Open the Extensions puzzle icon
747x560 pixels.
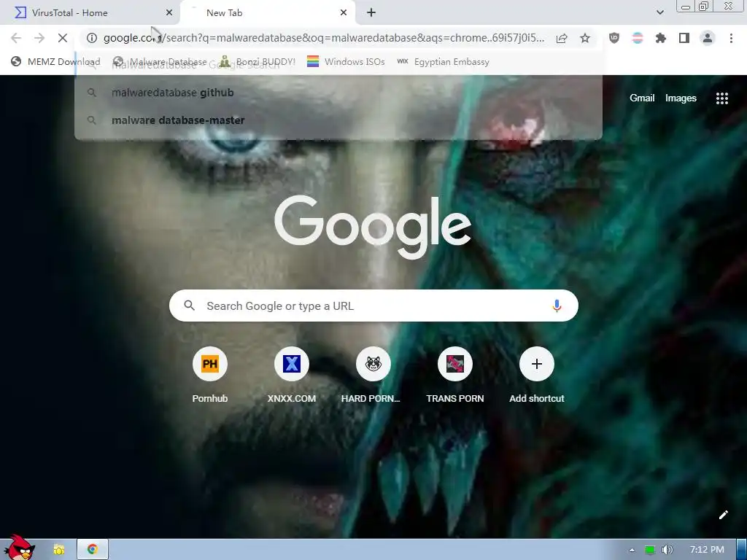[x=661, y=38]
